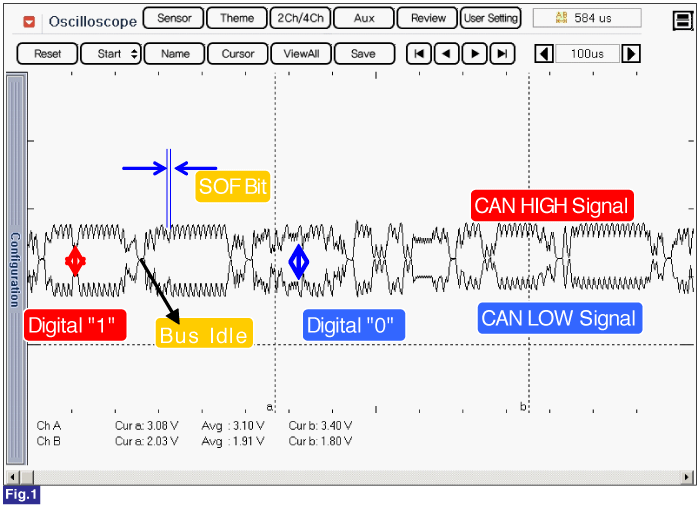Click the ViewAll button

pos(301,54)
